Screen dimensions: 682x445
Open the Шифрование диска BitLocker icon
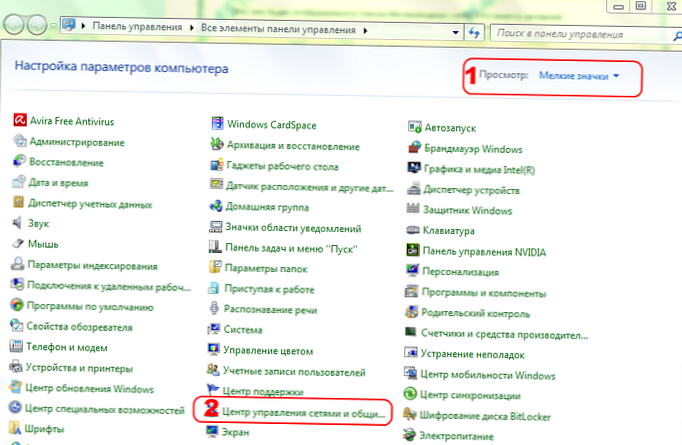(410, 415)
